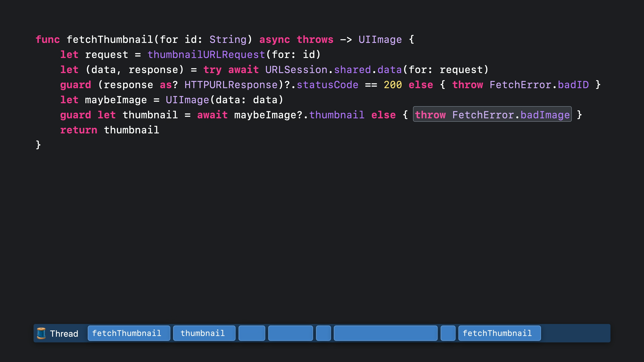Click the thumbnailURLRequest function call
Screen dimensions: 644x362
pos(206,54)
